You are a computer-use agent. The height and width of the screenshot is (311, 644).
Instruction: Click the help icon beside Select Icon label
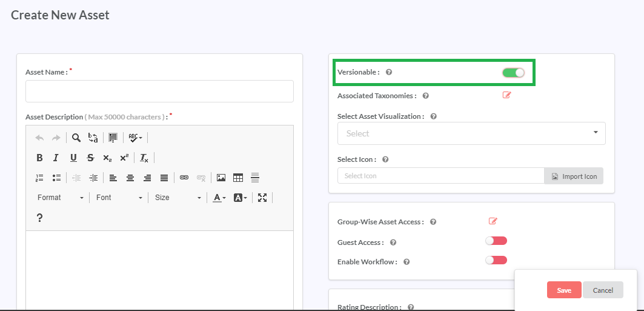[x=385, y=159]
